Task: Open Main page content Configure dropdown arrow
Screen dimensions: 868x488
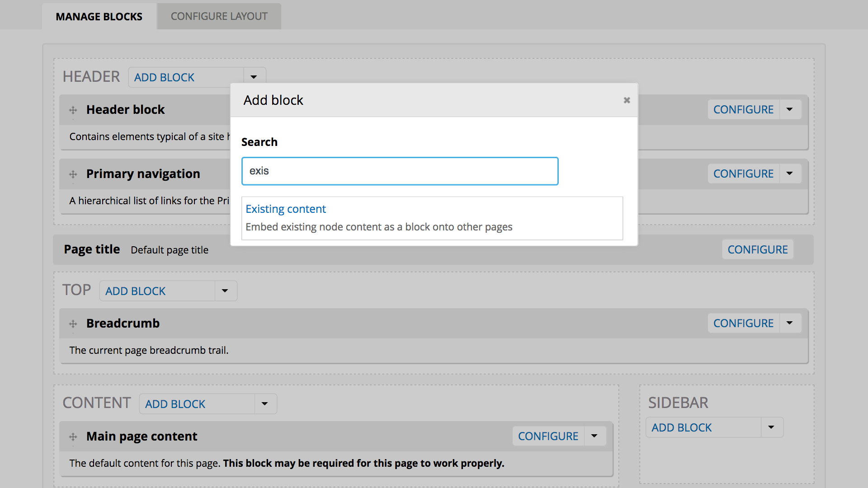Action: pos(594,436)
